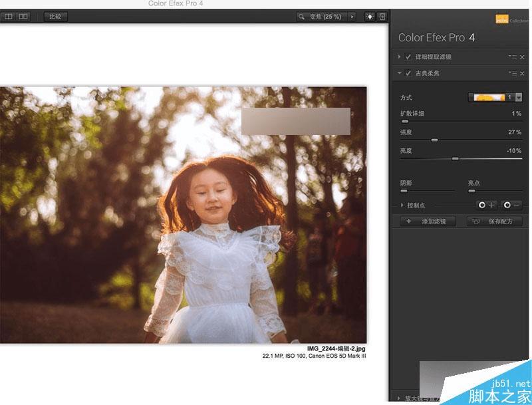The height and width of the screenshot is (405, 532).
Task: Click 保存配方 to save the recipe
Action: click(x=494, y=221)
